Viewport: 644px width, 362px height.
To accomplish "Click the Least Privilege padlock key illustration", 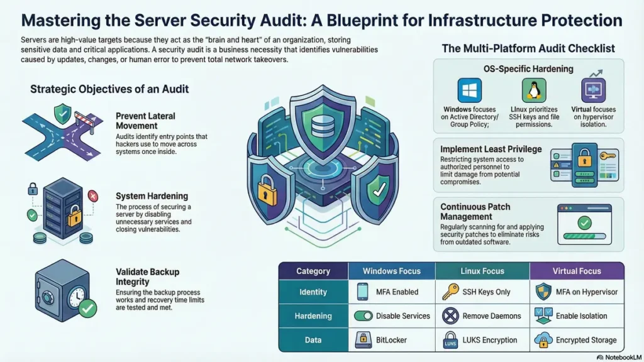I will tap(584, 165).
